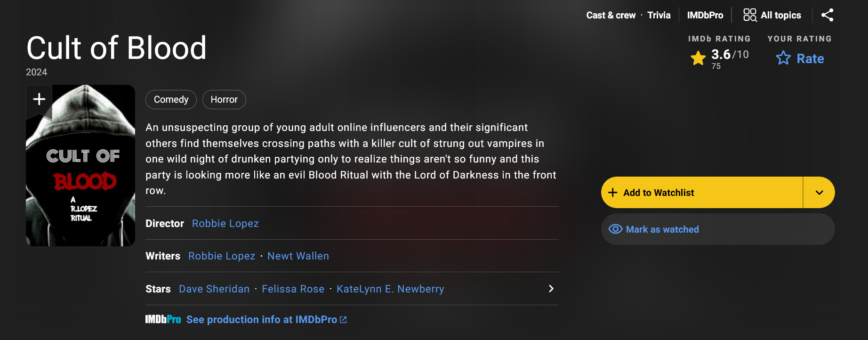
Task: Open Cast & crew
Action: point(611,15)
